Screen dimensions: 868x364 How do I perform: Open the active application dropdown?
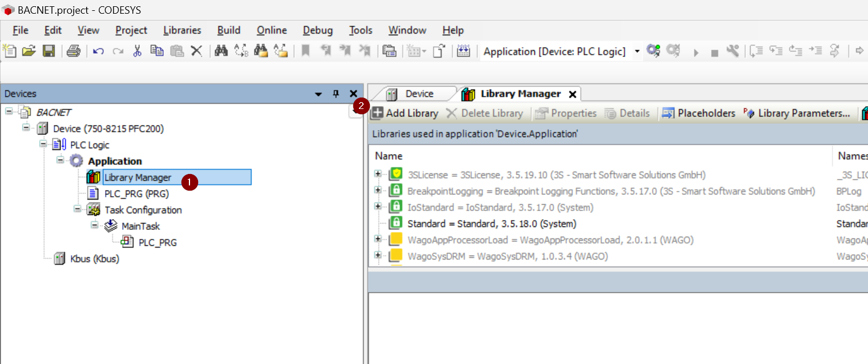pos(637,51)
